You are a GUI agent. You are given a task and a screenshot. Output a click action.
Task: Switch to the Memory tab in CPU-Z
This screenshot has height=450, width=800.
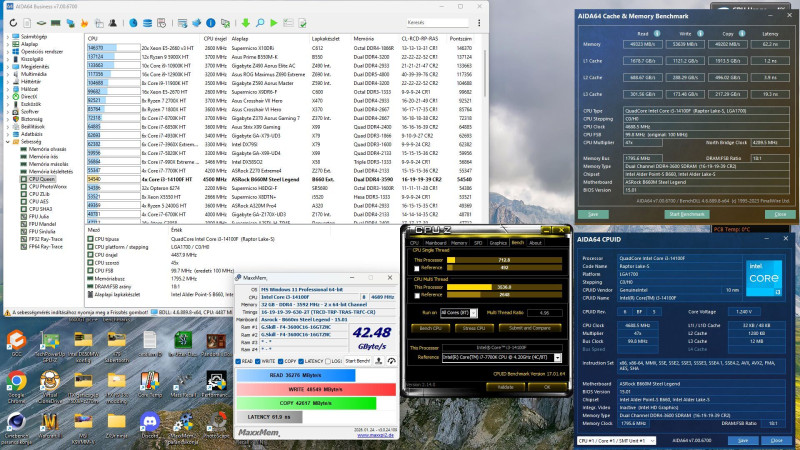pyautogui.click(x=459, y=243)
